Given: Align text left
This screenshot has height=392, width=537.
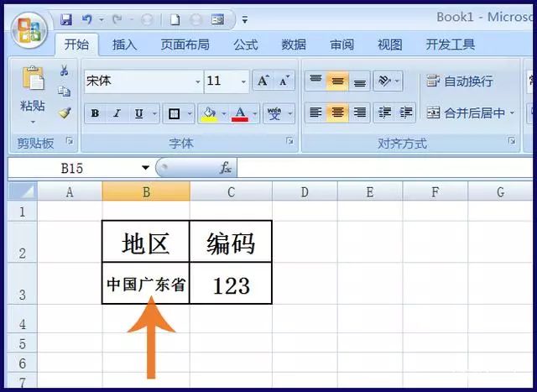Looking at the screenshot, I should [x=315, y=112].
